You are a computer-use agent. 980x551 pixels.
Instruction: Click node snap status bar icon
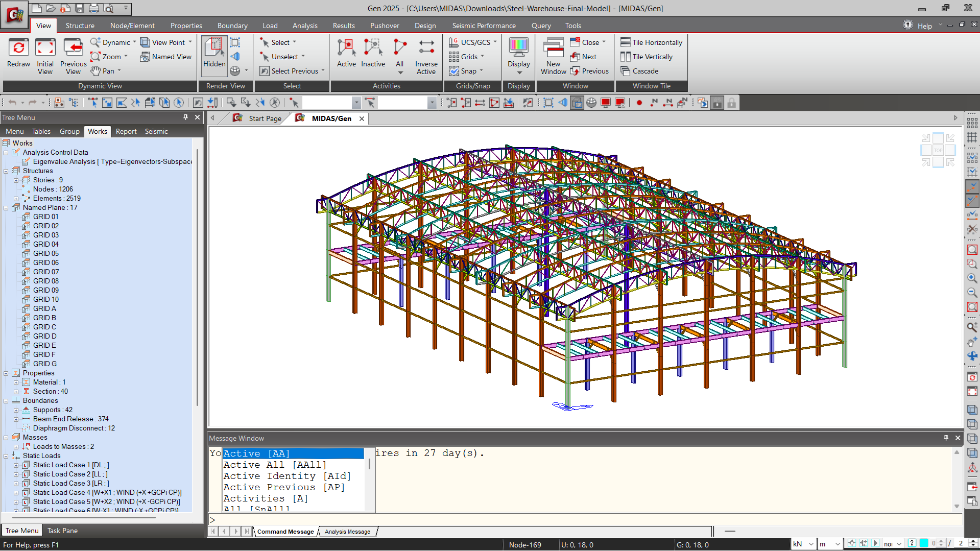coord(851,544)
